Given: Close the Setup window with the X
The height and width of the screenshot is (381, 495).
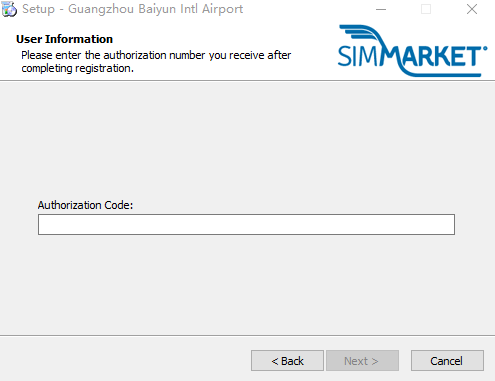Looking at the screenshot, I should 472,9.
